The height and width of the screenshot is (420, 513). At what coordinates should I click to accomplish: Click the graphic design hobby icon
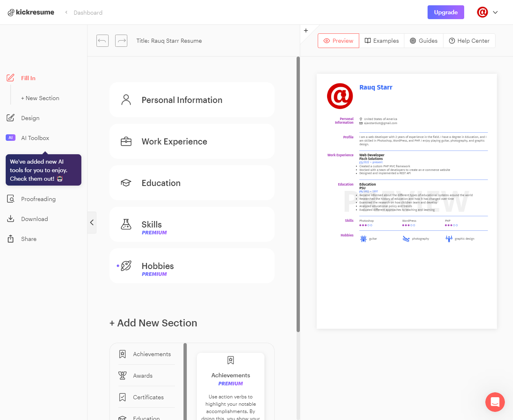[x=449, y=239]
